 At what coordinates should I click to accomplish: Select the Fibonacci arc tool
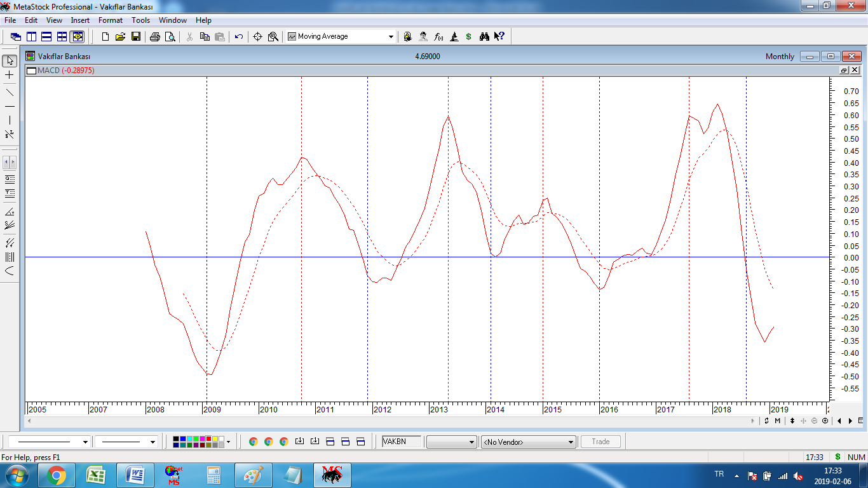pos(10,271)
